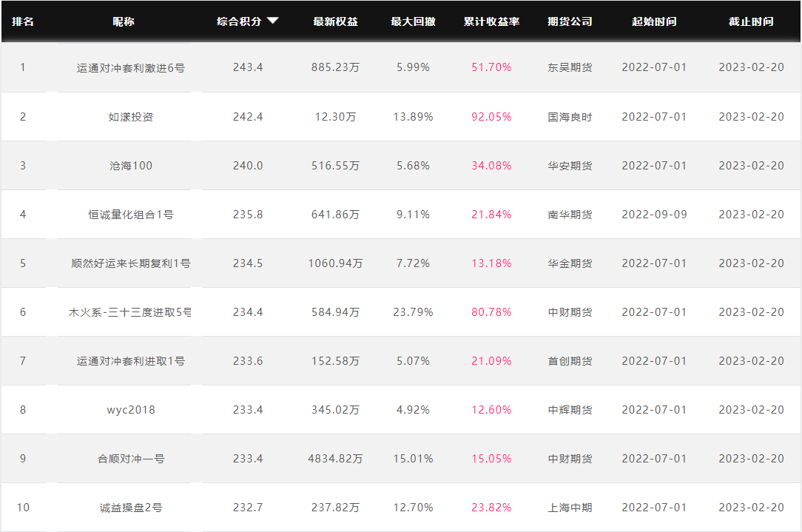Select equity value 584.94万
Viewport: 802px width, 532px height.
pyautogui.click(x=336, y=312)
